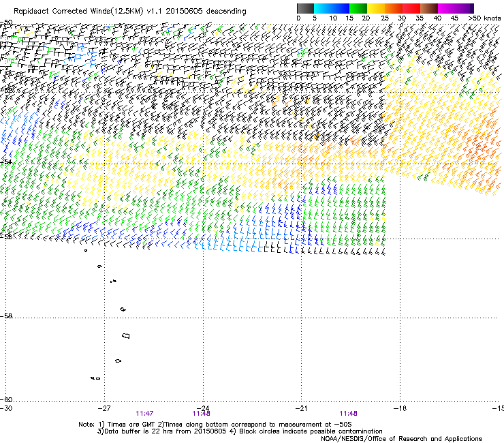Click the '-58' latitude axis label

click(6, 316)
